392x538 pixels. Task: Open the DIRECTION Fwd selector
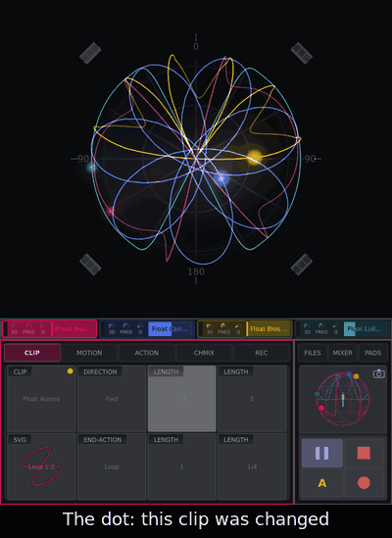tap(112, 398)
